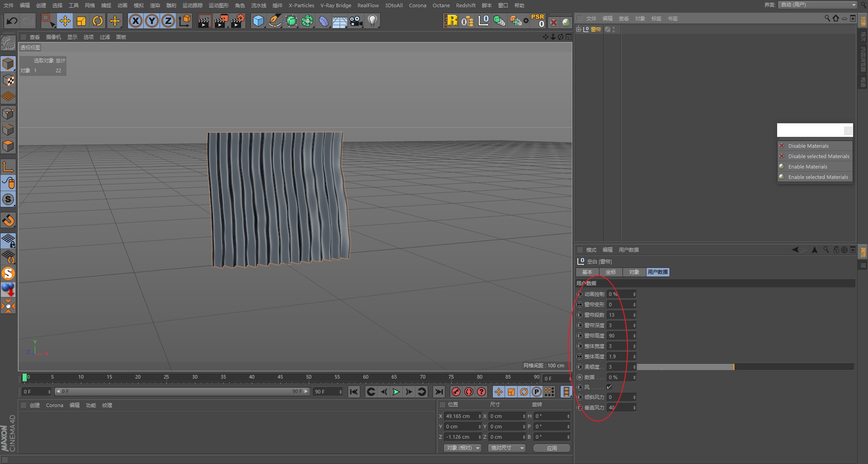Click Disable selected Materials entry
This screenshot has width=868, height=464.
pos(818,156)
